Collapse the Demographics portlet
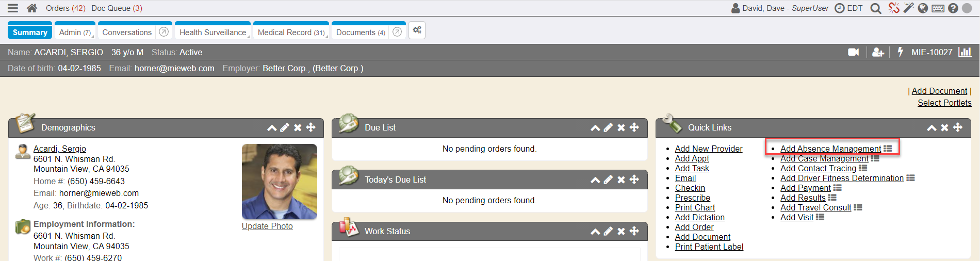The width and height of the screenshot is (980, 261). (272, 128)
